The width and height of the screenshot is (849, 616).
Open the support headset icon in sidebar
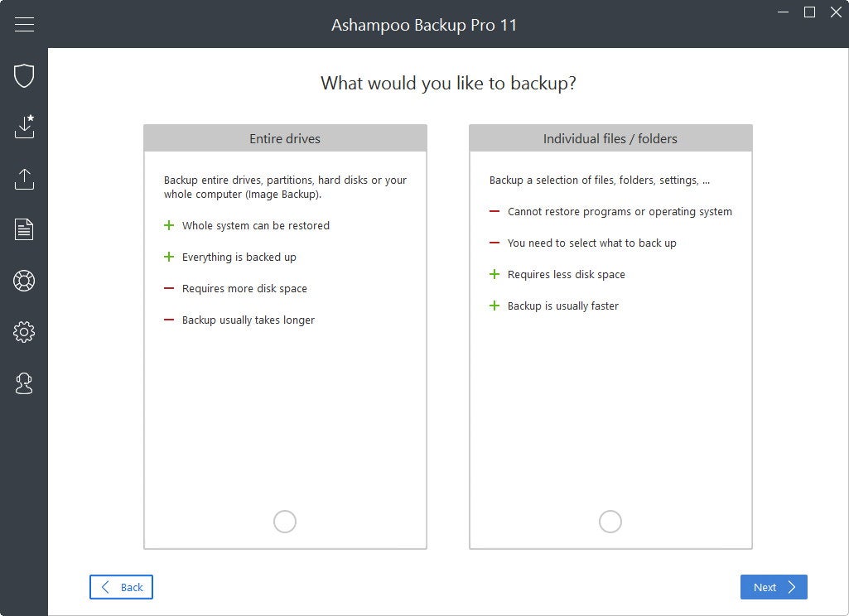[x=24, y=383]
